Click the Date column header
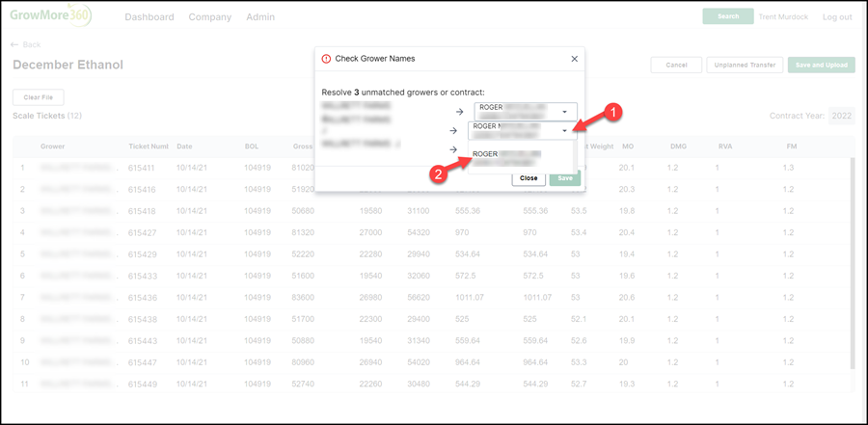 click(184, 146)
